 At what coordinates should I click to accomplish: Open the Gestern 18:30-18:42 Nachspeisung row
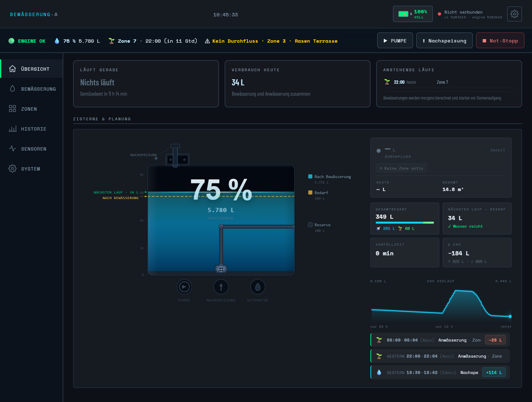point(440,372)
